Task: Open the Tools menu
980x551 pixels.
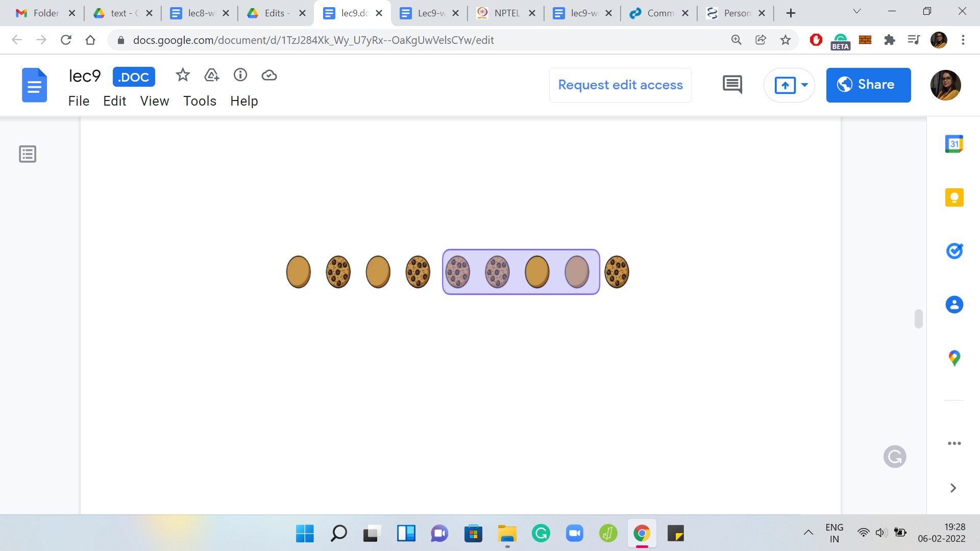Action: [200, 101]
